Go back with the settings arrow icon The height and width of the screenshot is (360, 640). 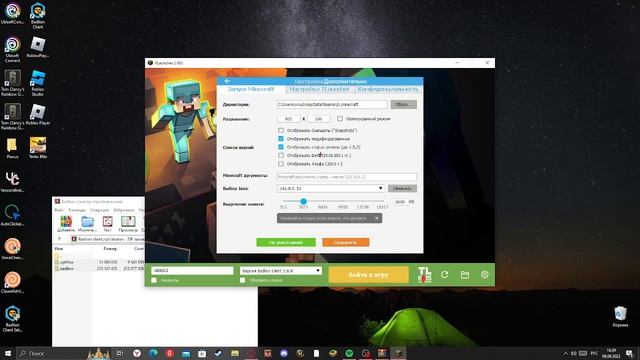point(227,81)
